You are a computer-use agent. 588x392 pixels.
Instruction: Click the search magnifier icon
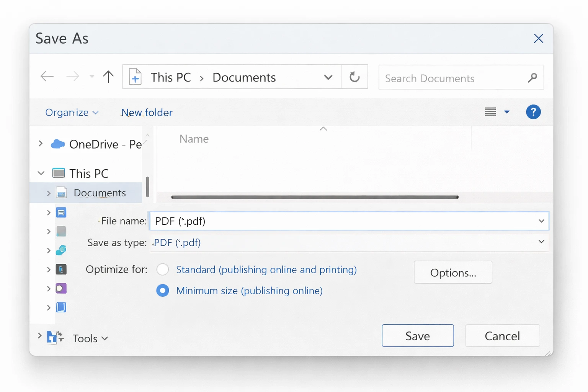click(x=532, y=78)
